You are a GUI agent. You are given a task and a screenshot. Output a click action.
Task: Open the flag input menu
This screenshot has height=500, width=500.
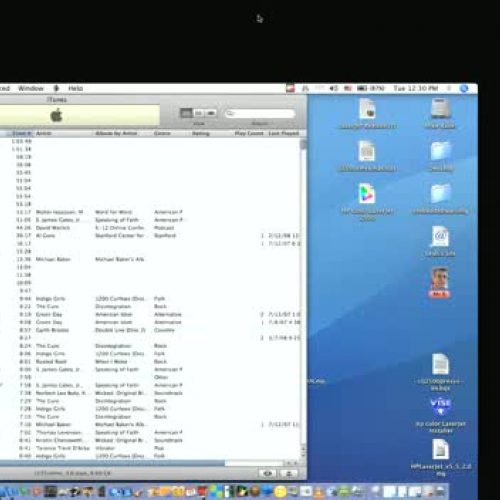[x=348, y=88]
